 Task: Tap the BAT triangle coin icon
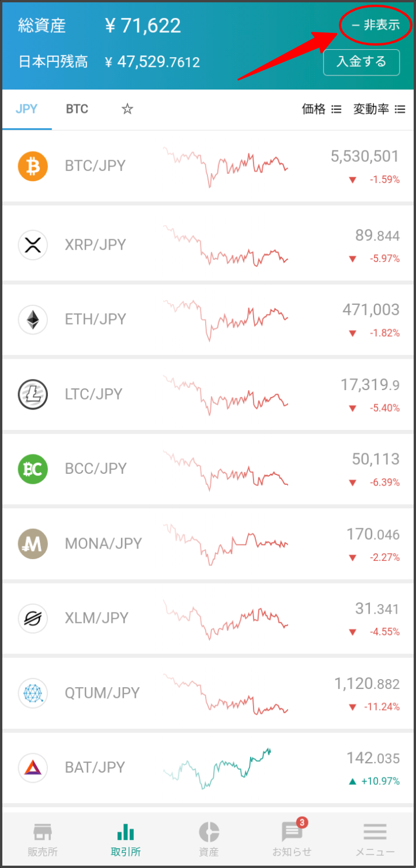[x=33, y=768]
